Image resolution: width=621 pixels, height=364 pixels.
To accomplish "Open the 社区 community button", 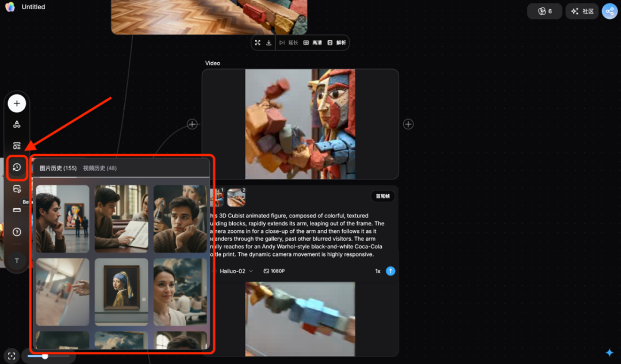I will [582, 11].
